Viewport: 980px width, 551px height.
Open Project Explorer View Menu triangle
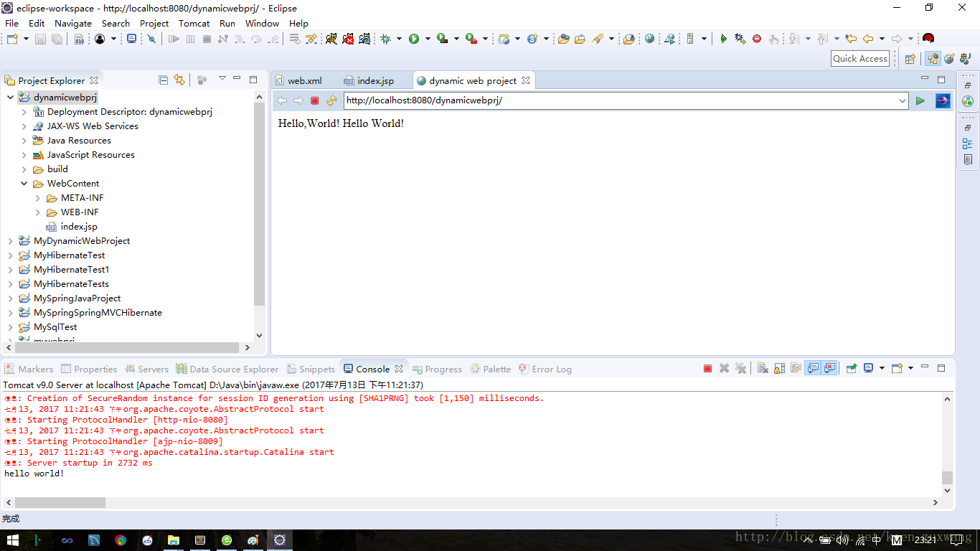tap(222, 79)
